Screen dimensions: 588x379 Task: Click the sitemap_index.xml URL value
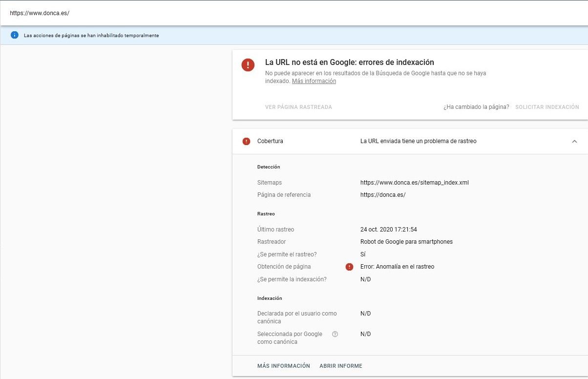415,183
